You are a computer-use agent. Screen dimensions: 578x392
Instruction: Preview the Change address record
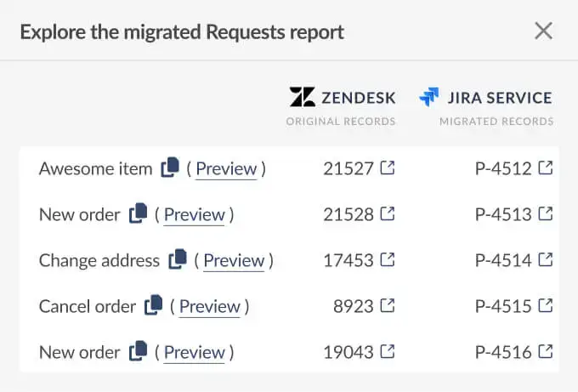click(234, 260)
